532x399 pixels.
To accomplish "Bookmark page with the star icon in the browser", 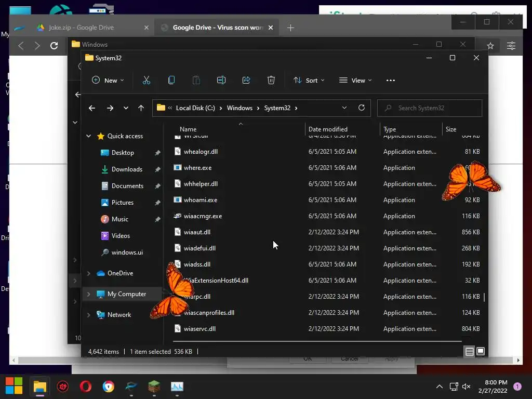I will pyautogui.click(x=490, y=46).
